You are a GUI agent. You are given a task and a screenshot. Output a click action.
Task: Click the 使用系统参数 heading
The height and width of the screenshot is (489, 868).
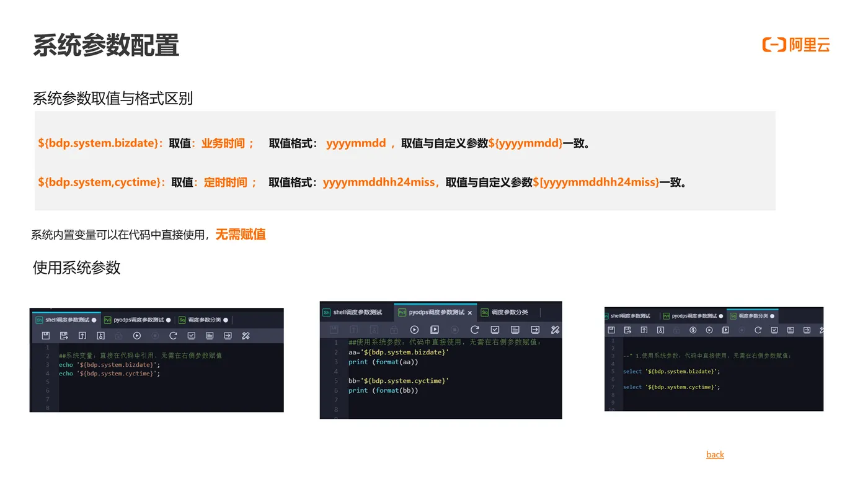point(76,268)
